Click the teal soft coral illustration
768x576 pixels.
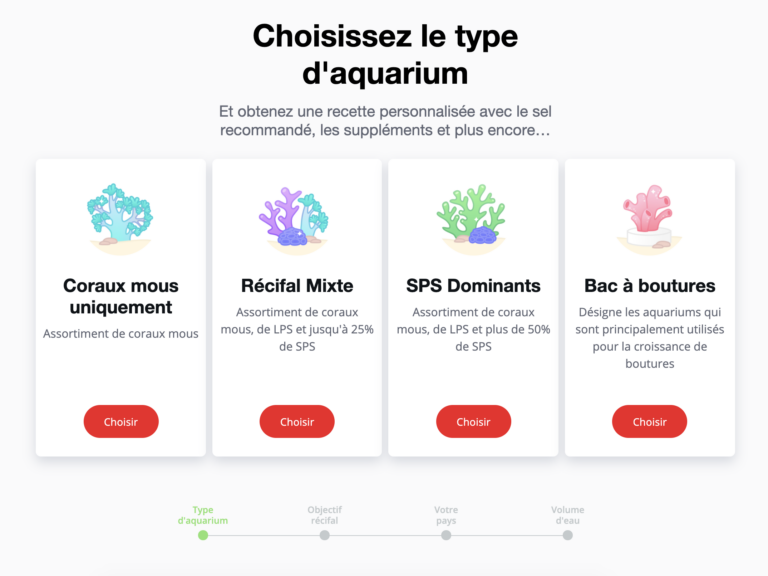(121, 216)
